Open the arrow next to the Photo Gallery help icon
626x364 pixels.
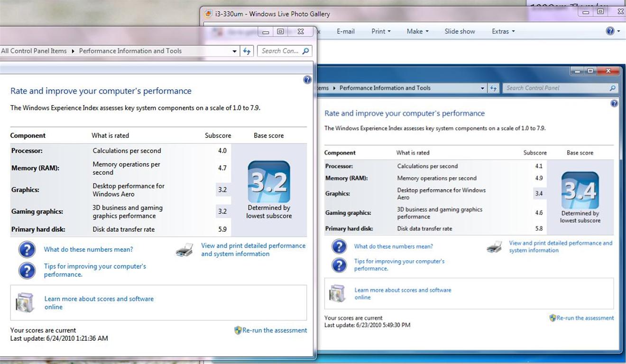(618, 31)
